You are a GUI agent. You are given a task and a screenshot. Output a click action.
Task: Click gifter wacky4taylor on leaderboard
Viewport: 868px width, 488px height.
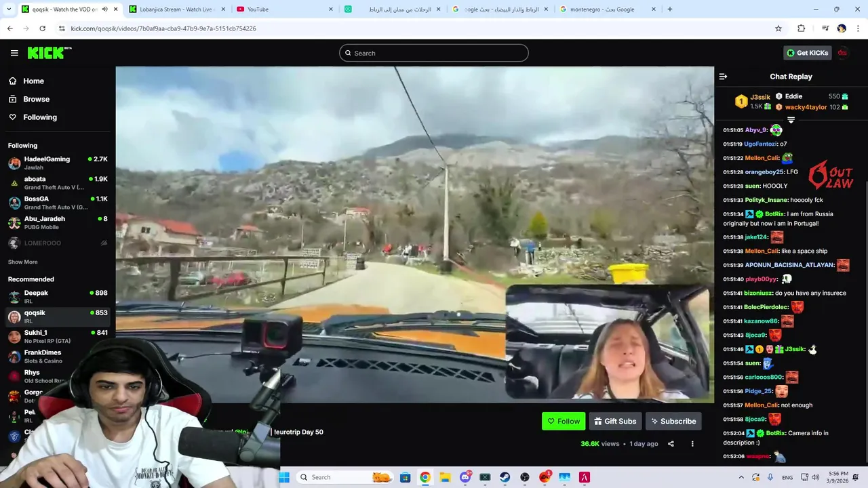pyautogui.click(x=806, y=107)
